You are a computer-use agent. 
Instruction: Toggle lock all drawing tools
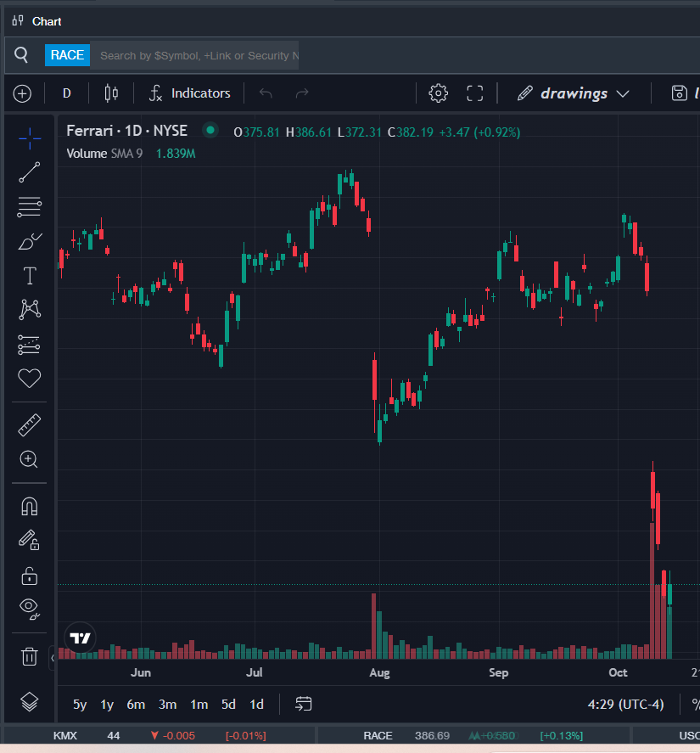point(30,576)
